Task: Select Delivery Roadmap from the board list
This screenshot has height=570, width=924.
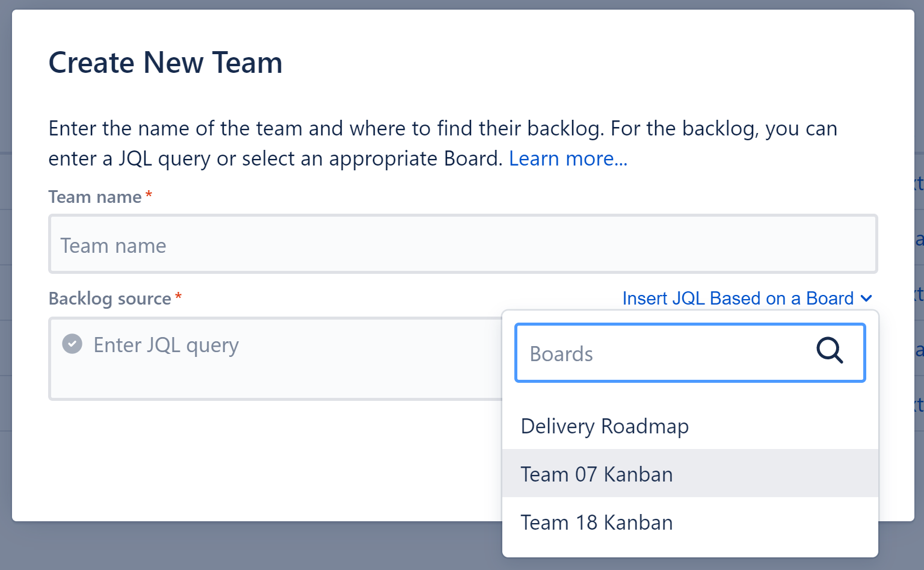Action: pos(604,426)
